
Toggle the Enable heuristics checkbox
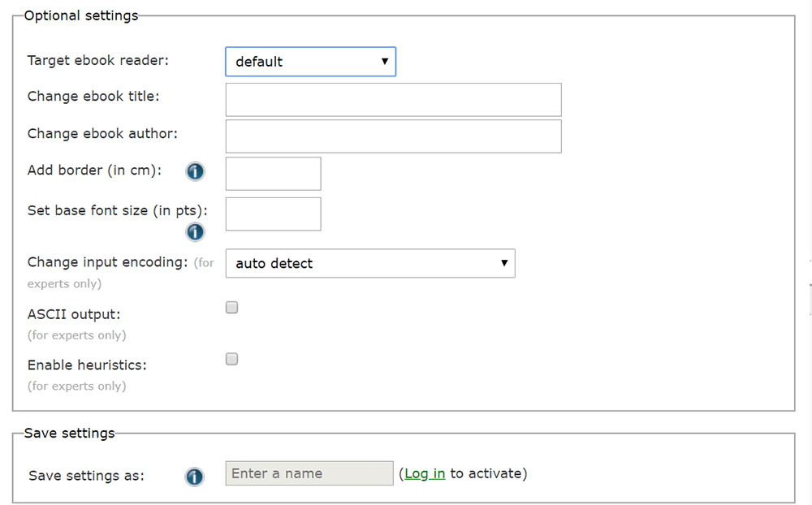pos(232,359)
